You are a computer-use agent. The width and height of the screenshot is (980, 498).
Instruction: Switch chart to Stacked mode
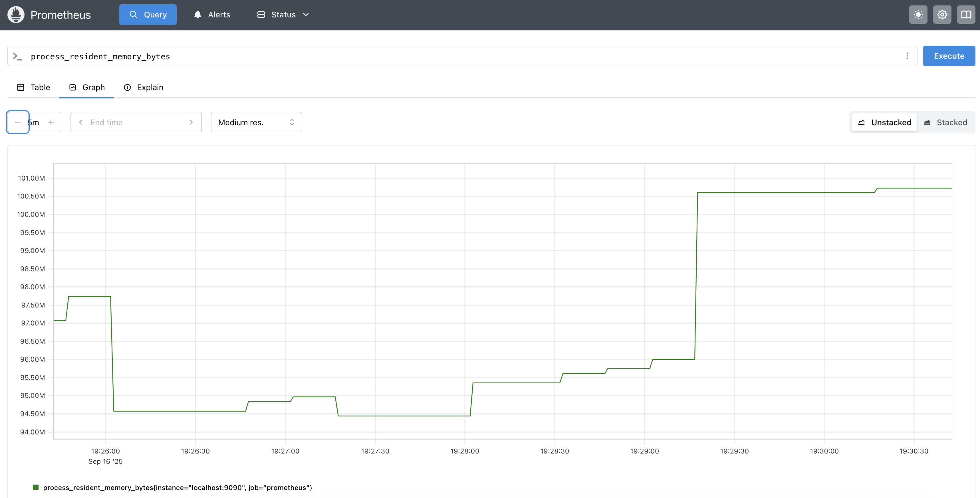(x=946, y=122)
